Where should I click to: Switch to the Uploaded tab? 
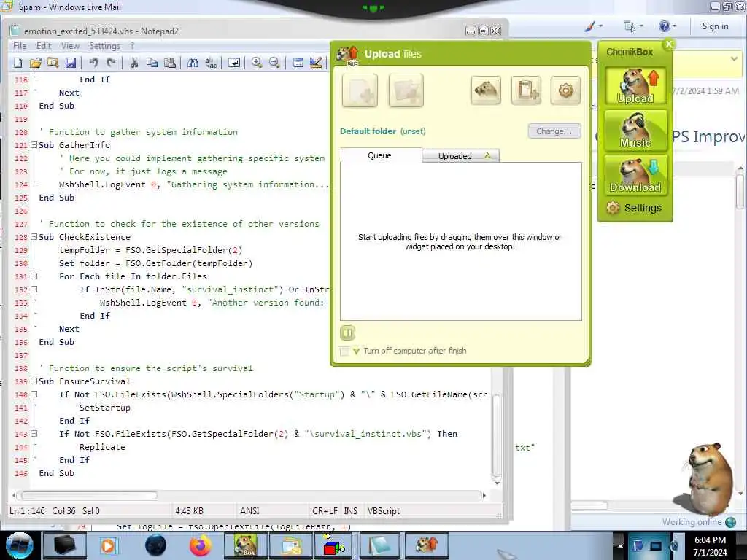click(460, 156)
